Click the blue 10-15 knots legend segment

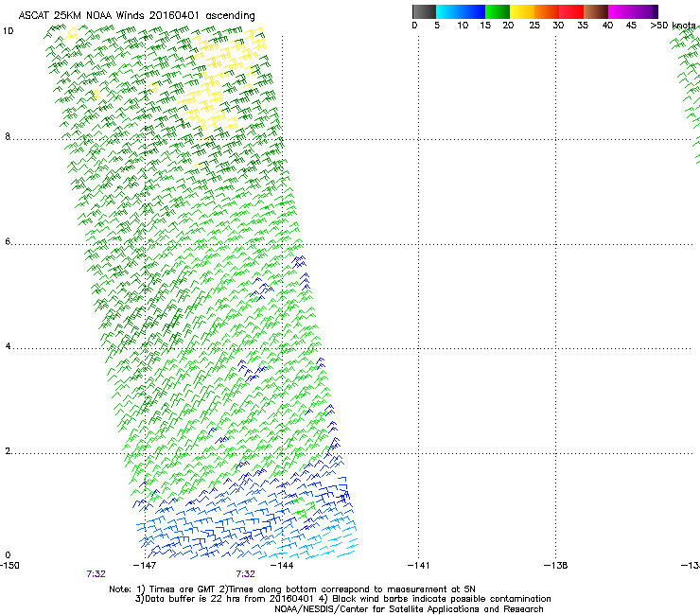click(x=473, y=11)
